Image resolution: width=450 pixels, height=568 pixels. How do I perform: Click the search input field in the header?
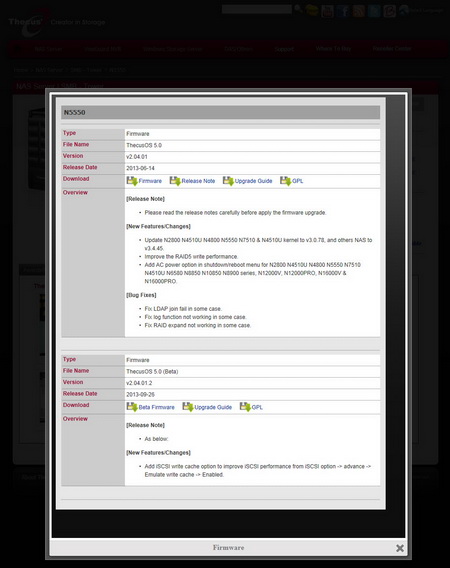(257, 9)
